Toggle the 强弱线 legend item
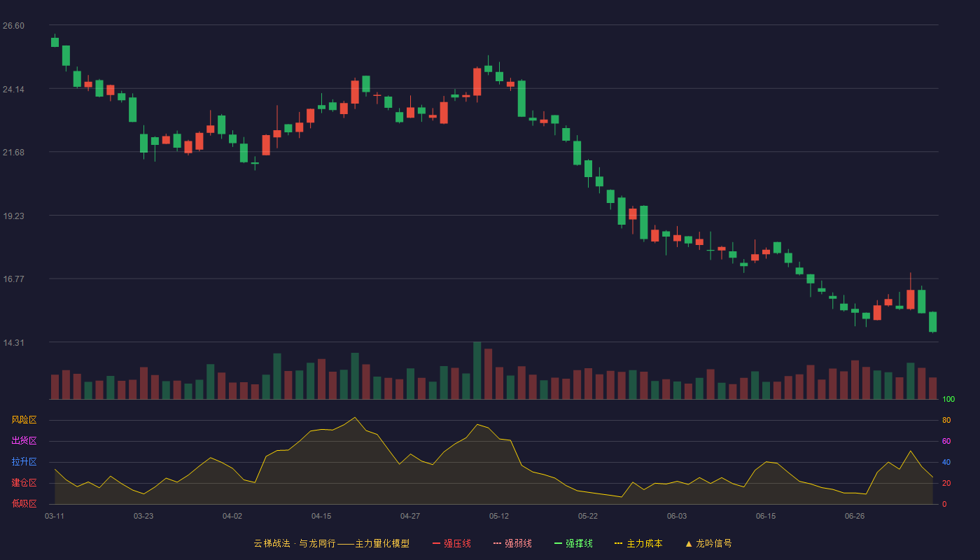Screen dimensions: 980x560 (x=512, y=543)
